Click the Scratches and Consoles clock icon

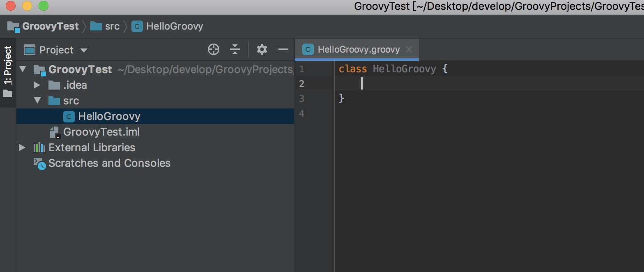pyautogui.click(x=39, y=164)
